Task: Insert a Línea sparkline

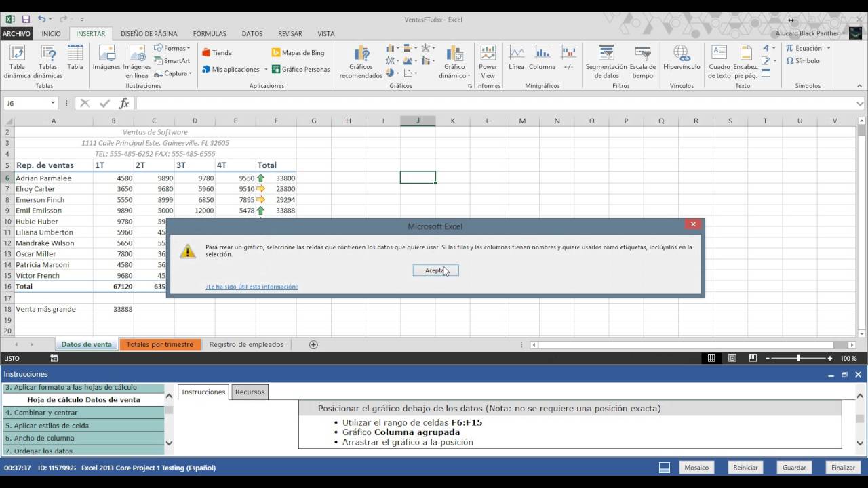Action: coord(516,58)
